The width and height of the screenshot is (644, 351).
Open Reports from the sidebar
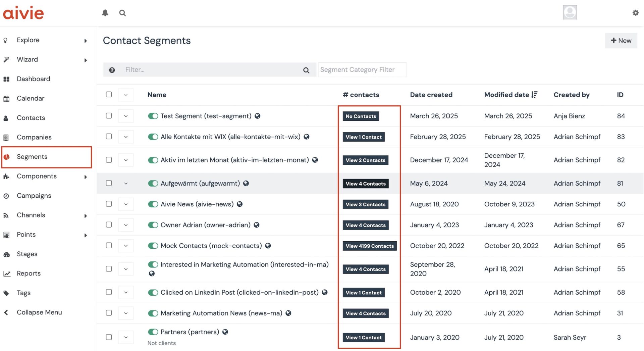pyautogui.click(x=29, y=273)
